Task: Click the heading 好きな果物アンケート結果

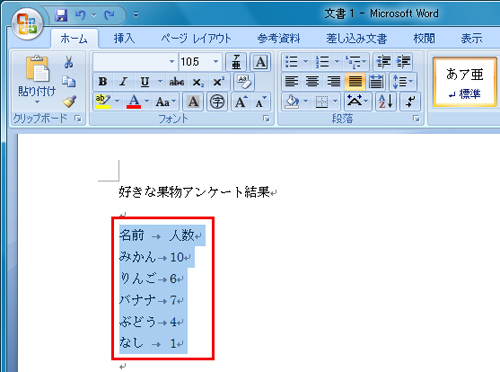Action: pos(194,192)
